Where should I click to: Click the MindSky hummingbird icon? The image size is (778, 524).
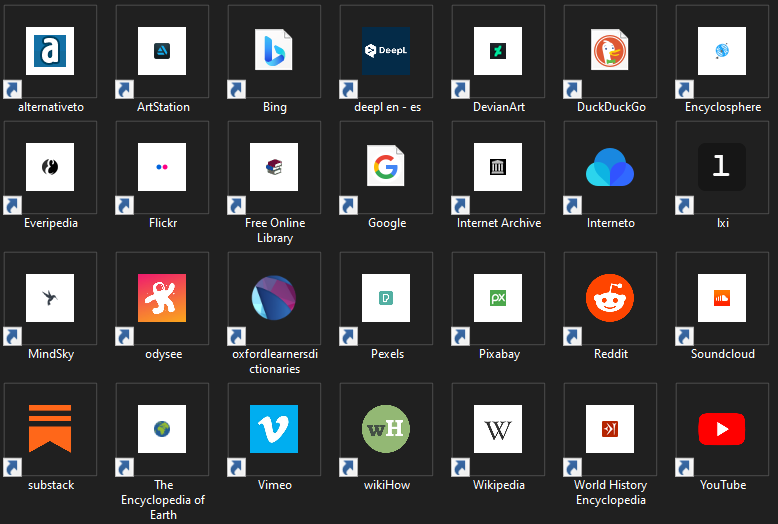pyautogui.click(x=50, y=298)
